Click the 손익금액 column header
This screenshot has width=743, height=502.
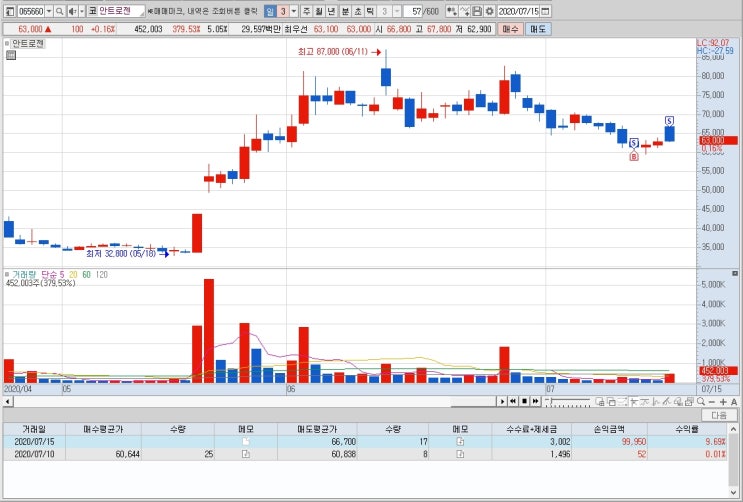point(609,429)
